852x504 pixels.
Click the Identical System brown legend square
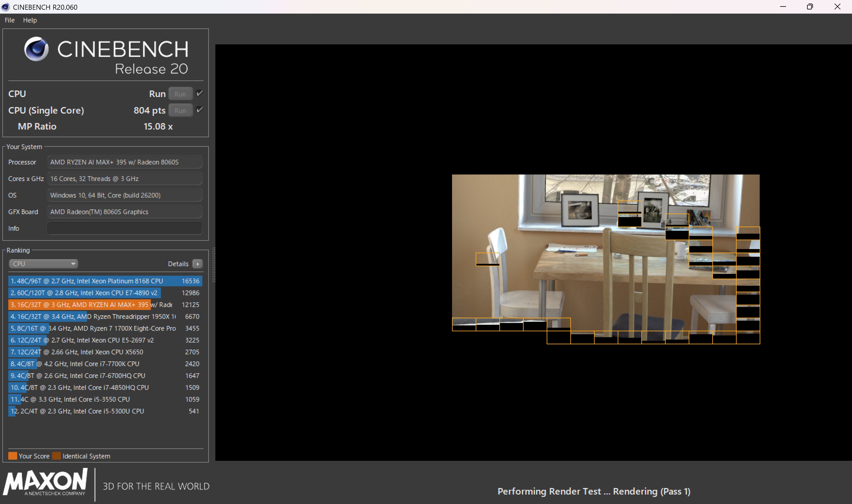(57, 456)
